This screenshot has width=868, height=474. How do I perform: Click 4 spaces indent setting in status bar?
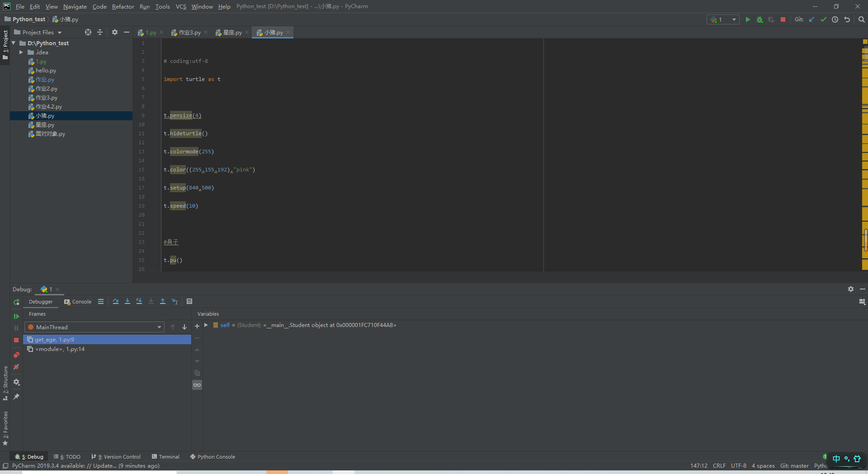click(763, 466)
